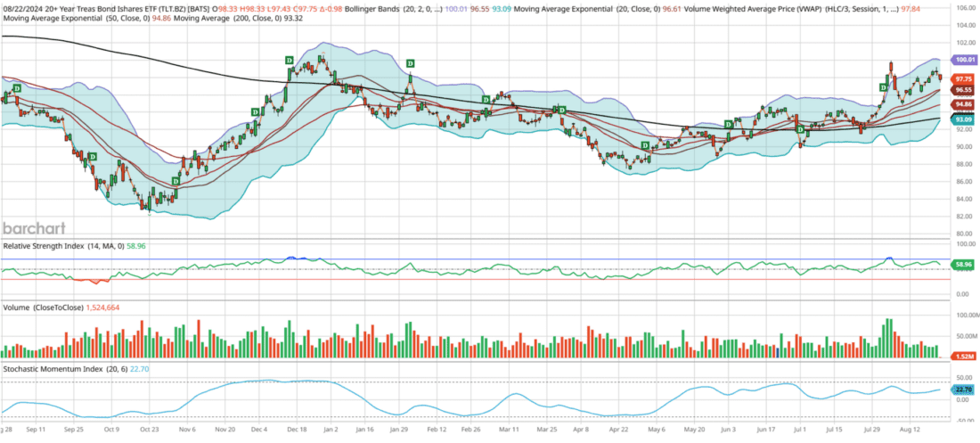This screenshot has width=980, height=443.
Task: Select the D marker beside early August rally
Action: 883,87
